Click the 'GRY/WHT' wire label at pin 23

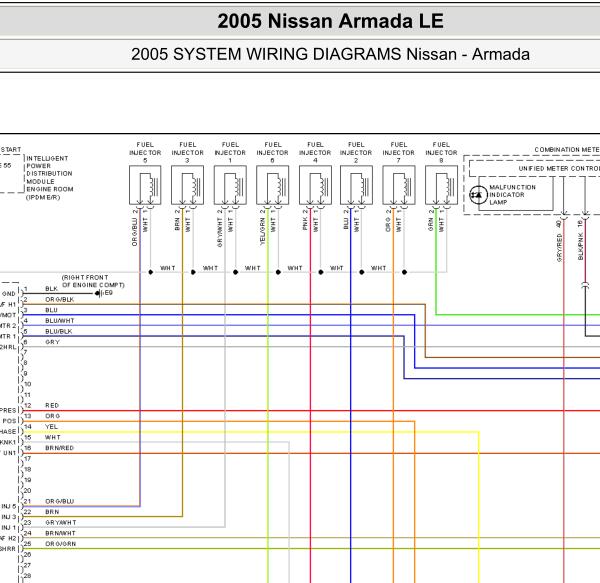point(61,523)
